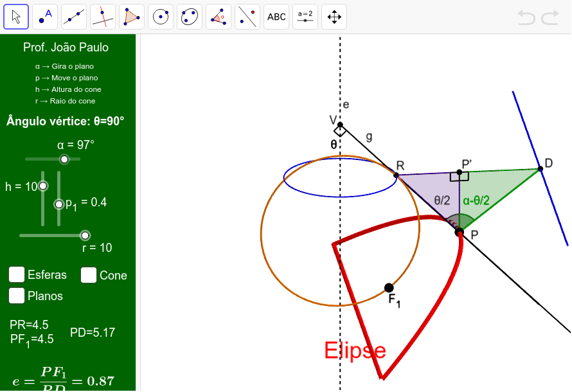Viewport: 572px width, 392px height.
Task: Click point D on the blue line
Action: pos(541,168)
